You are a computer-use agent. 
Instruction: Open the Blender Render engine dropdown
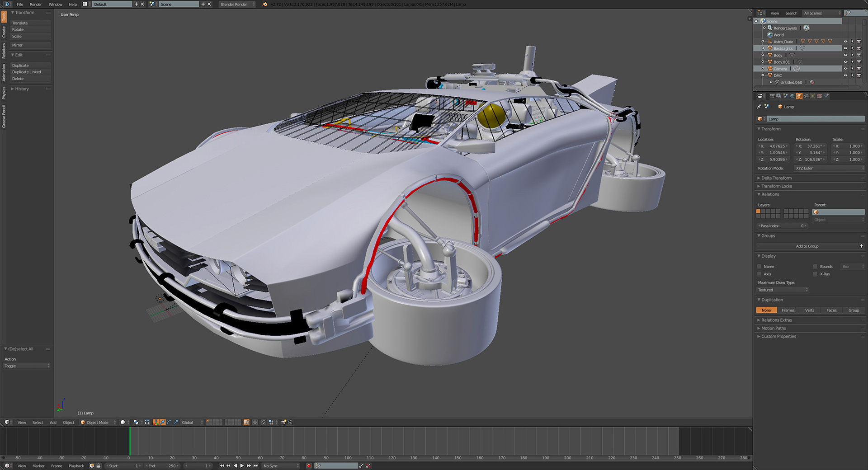coord(237,4)
